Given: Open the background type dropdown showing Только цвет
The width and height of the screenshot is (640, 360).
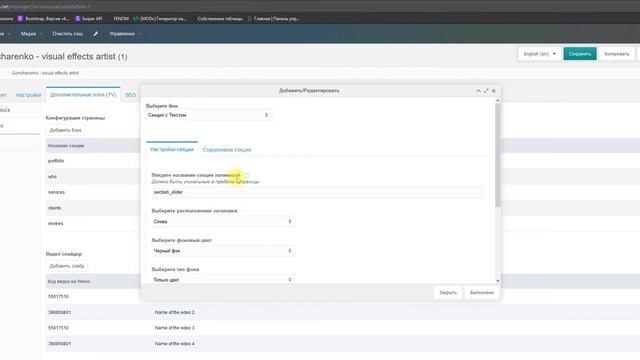Looking at the screenshot, I should pos(223,280).
